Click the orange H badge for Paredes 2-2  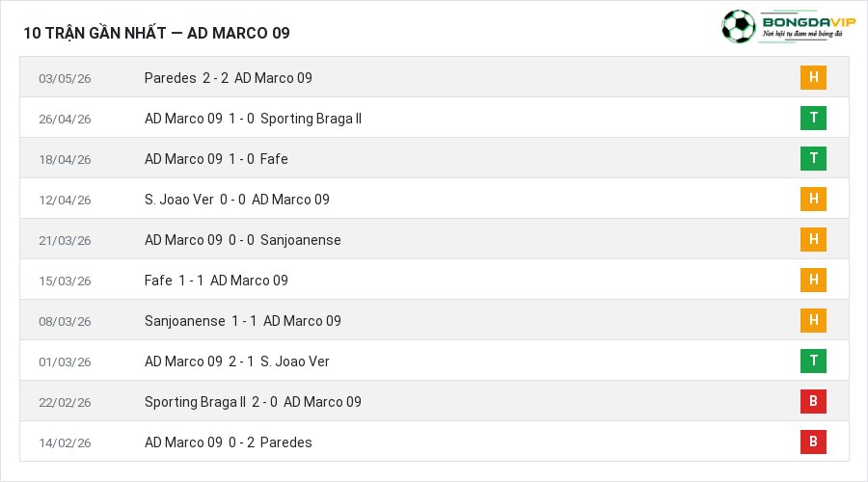[x=813, y=77]
